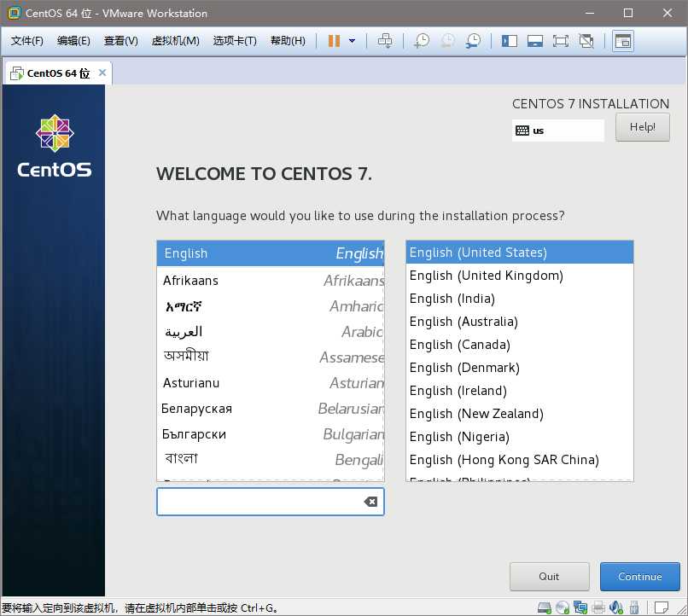Select Belarusian in the language list
The image size is (688, 616).
pos(271,409)
